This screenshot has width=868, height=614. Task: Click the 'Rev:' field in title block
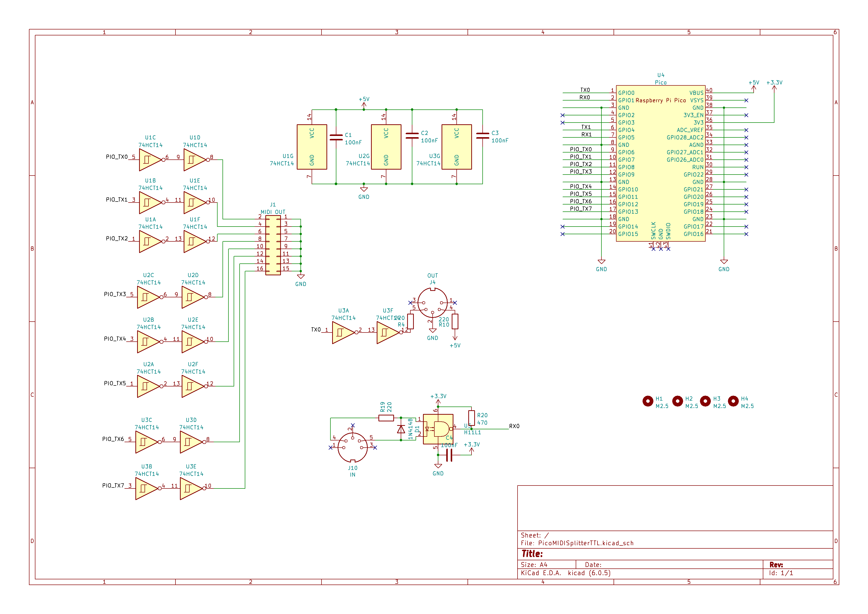tap(776, 565)
